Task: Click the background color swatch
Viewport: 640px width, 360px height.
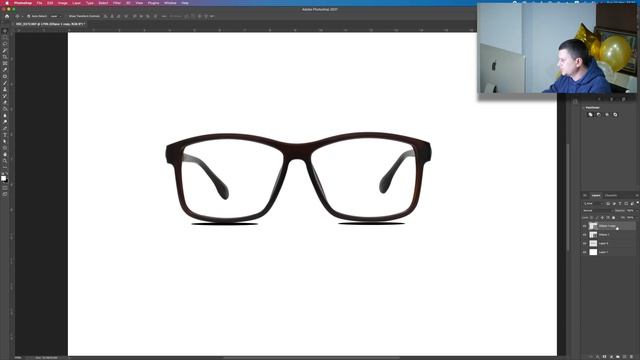Action: click(6, 180)
